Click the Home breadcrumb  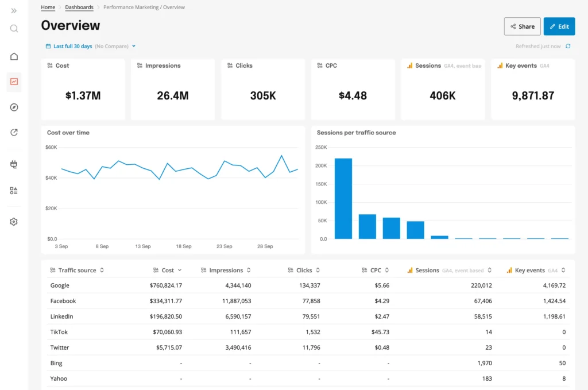pos(48,7)
